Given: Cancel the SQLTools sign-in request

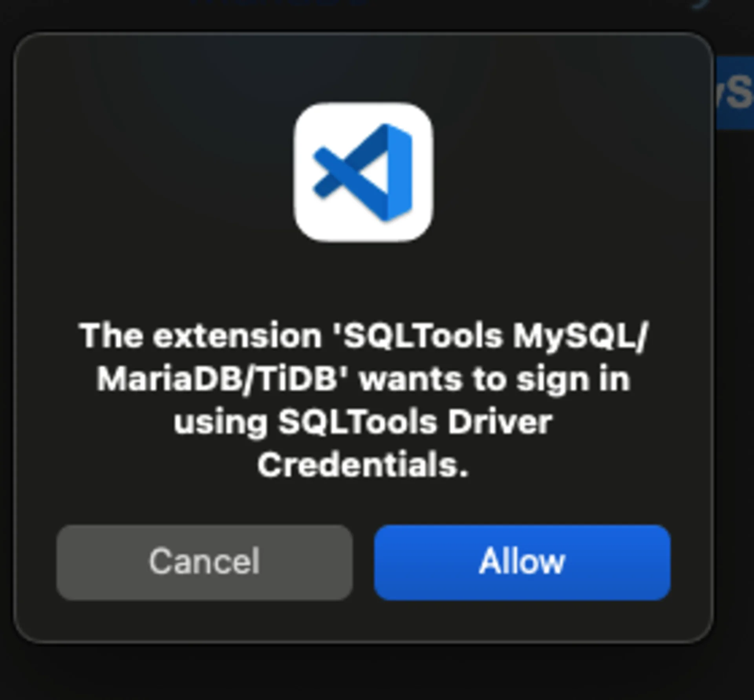Looking at the screenshot, I should pyautogui.click(x=204, y=562).
